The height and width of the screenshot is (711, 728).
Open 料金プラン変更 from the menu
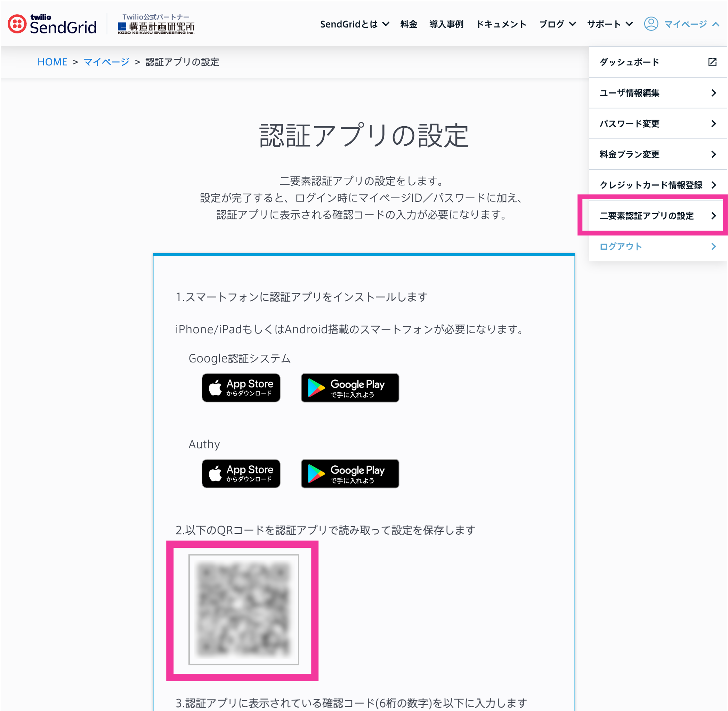click(x=657, y=154)
